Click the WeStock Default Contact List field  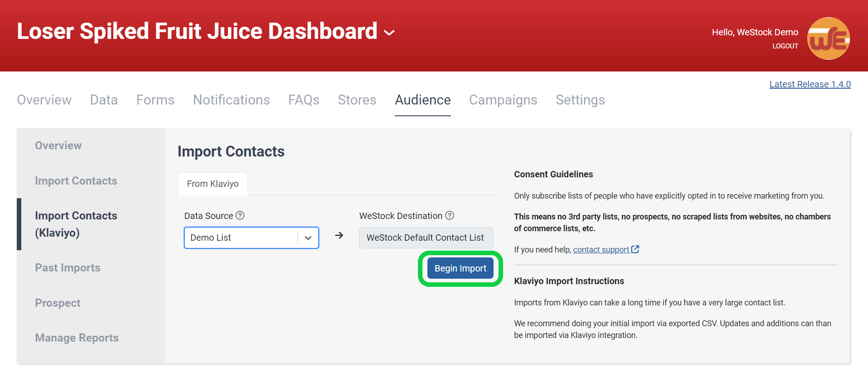426,238
